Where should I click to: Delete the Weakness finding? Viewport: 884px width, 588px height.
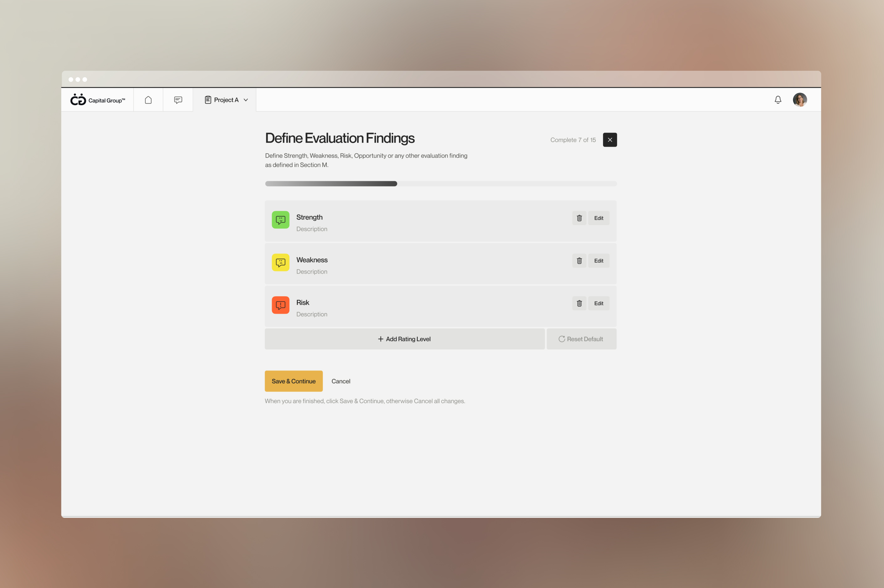(579, 260)
